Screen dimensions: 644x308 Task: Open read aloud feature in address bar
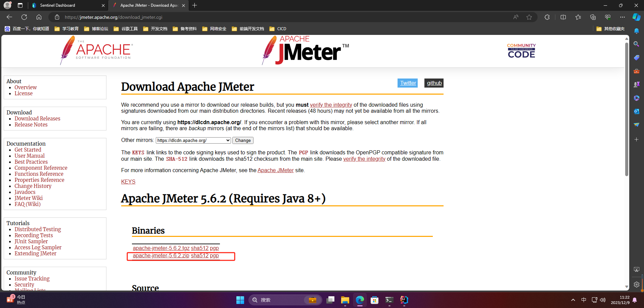click(516, 17)
